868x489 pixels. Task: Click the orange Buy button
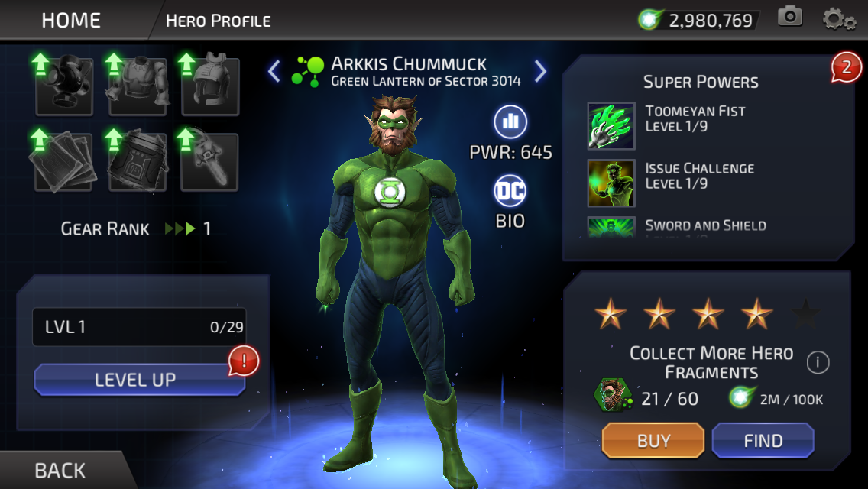653,440
